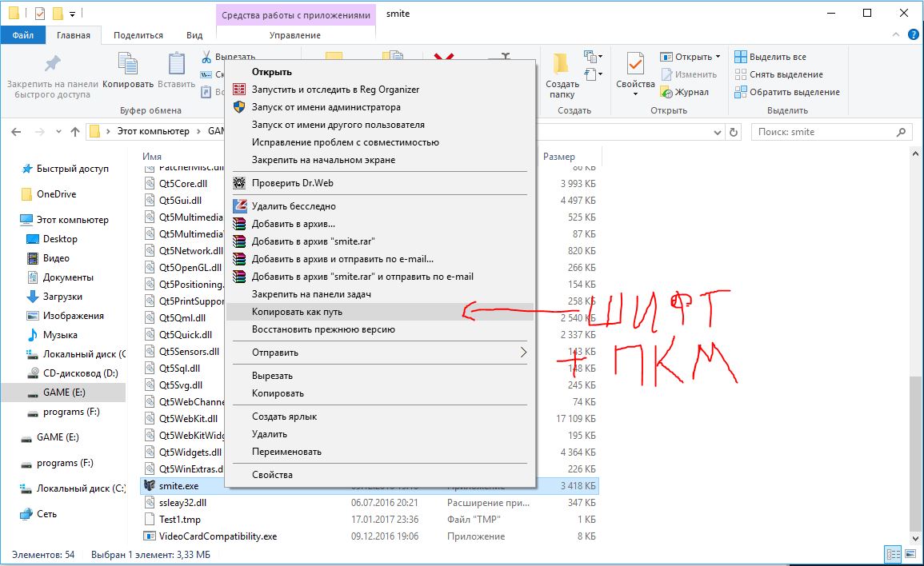Image resolution: width=924 pixels, height=566 pixels.
Task: Open the address bar history dropdown
Action: (x=717, y=132)
